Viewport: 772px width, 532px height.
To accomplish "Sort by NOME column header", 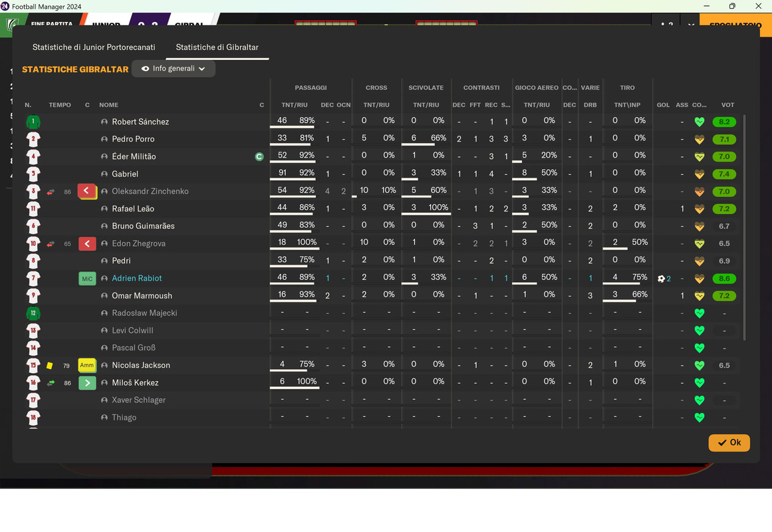I will pyautogui.click(x=108, y=105).
